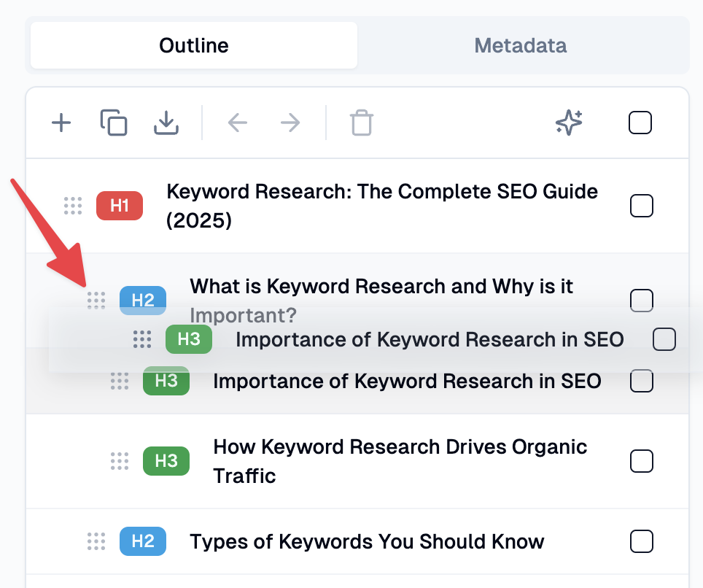Click drag handle beside the H1 heading
Screen dimensions: 703x588
click(x=73, y=206)
